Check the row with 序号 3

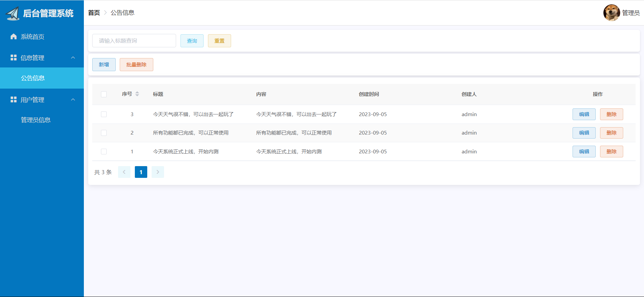pos(104,114)
